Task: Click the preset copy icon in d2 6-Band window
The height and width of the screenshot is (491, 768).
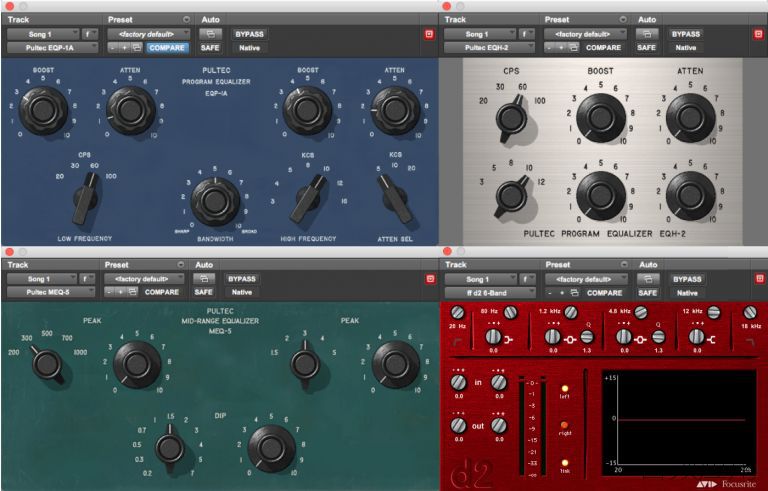Action: tap(575, 293)
